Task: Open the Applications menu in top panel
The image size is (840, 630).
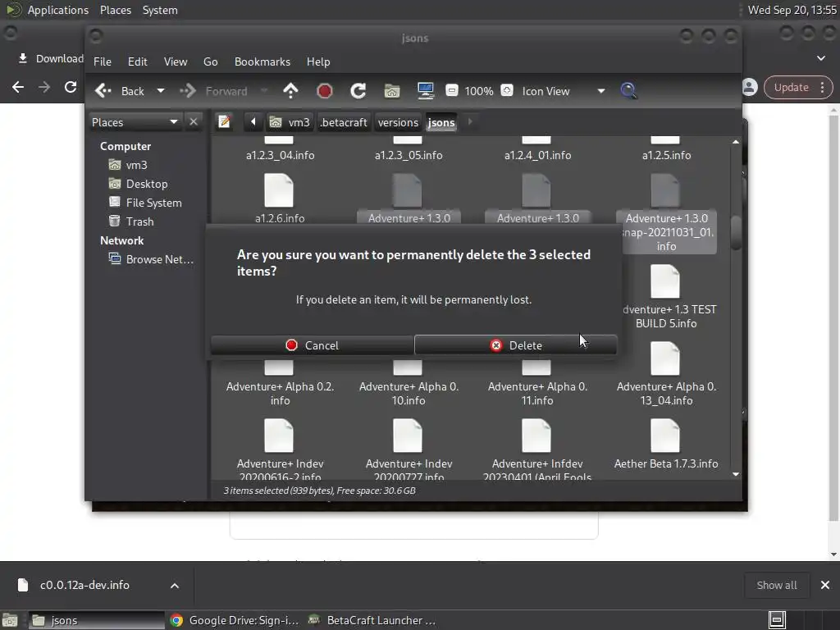Action: click(x=58, y=10)
